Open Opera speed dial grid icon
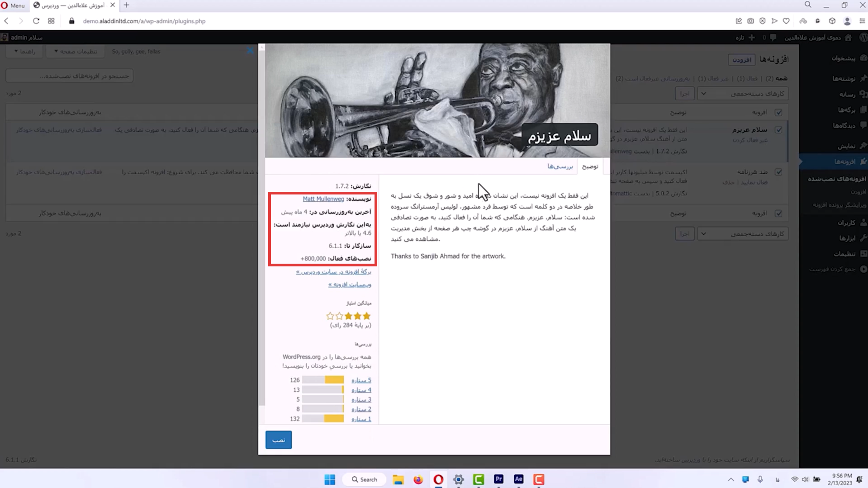 (x=51, y=21)
